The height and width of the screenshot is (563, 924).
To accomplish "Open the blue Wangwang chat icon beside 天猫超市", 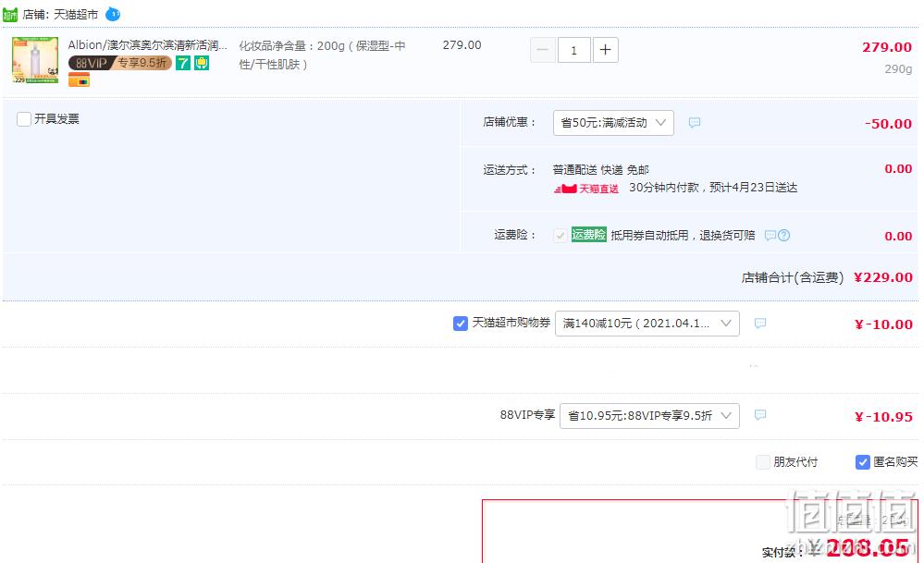I will click(113, 14).
